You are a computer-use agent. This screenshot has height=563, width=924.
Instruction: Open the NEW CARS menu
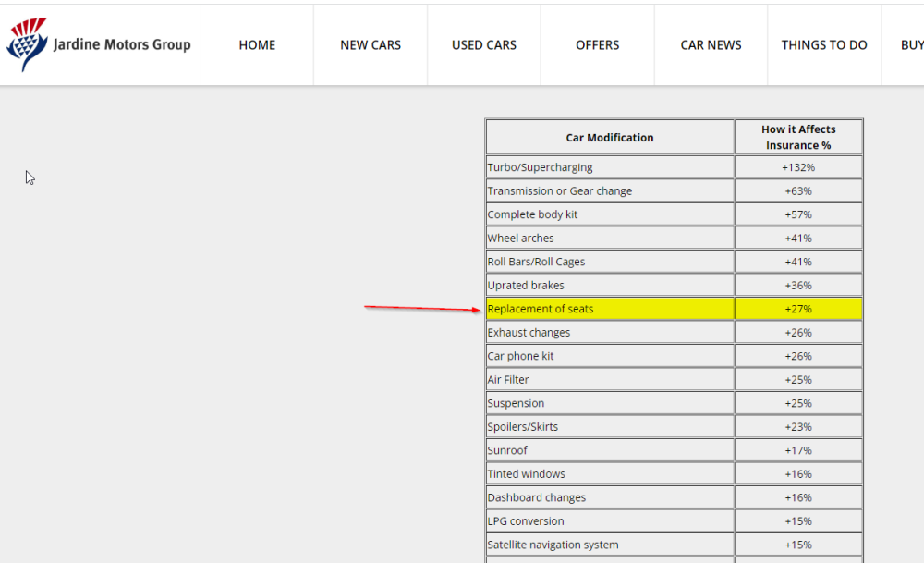coord(371,44)
